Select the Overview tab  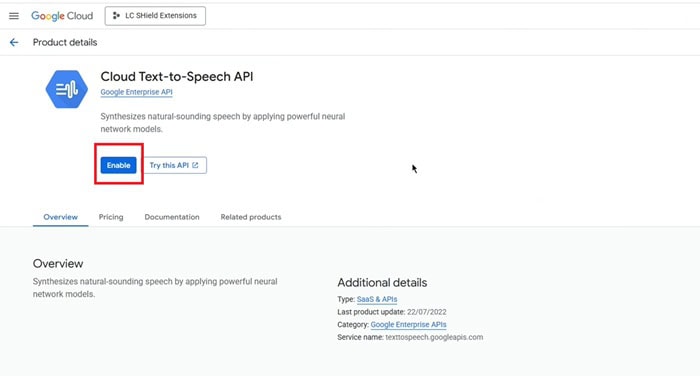60,217
